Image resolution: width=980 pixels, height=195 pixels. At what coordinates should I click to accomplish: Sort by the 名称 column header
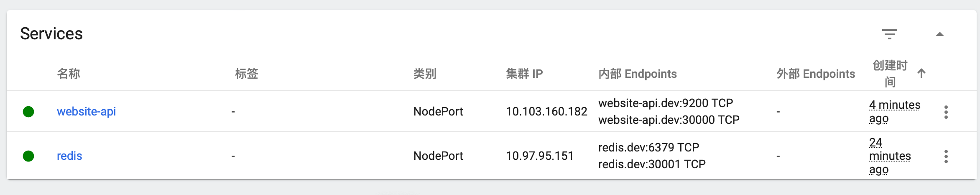[x=69, y=74]
